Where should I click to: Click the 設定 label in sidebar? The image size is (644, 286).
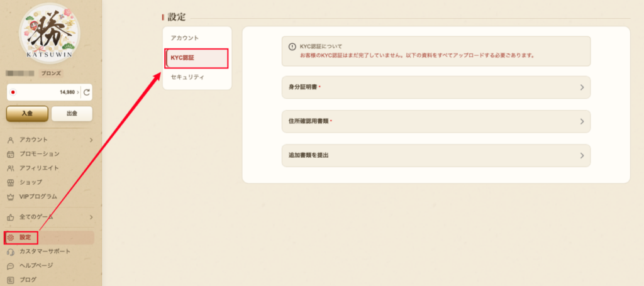click(x=25, y=237)
